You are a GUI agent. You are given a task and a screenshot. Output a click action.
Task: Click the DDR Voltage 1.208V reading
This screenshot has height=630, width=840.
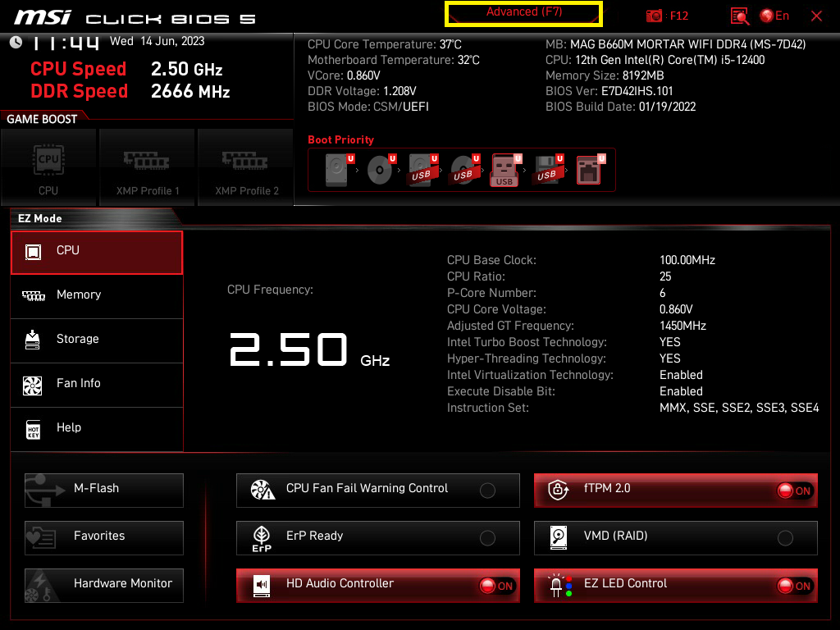coord(362,91)
